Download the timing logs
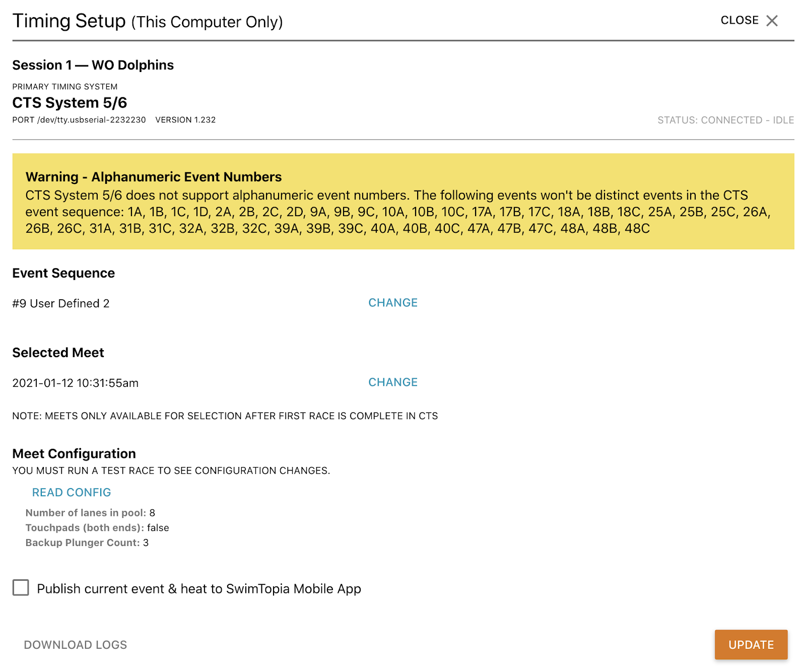The width and height of the screenshot is (806, 672). pyautogui.click(x=76, y=645)
